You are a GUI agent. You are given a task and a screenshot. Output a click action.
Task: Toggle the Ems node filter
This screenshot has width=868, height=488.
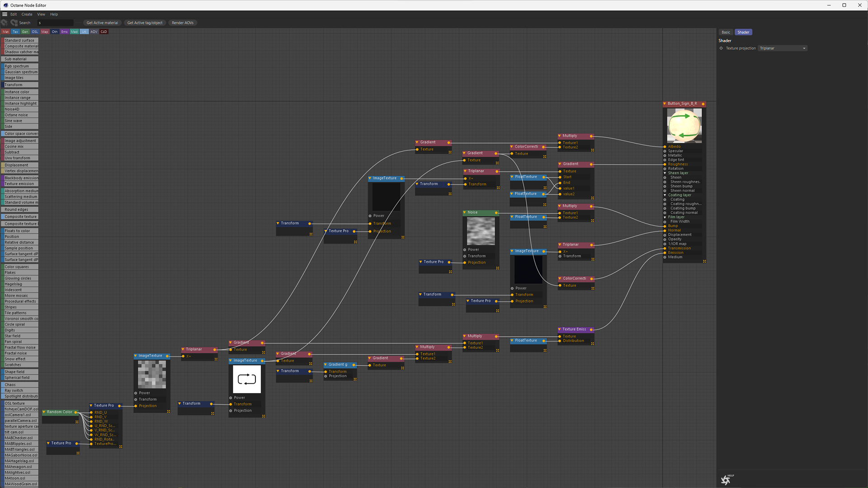(x=64, y=32)
